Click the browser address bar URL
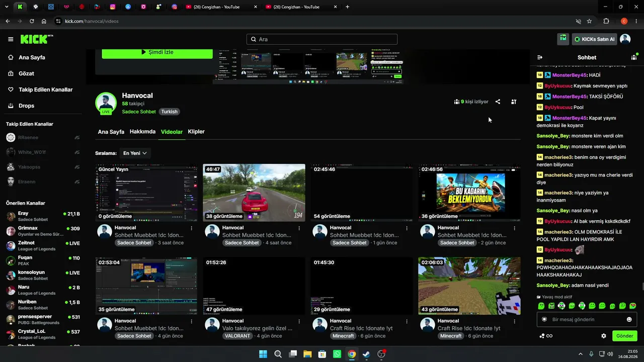This screenshot has height=362, width=644. coord(92,21)
